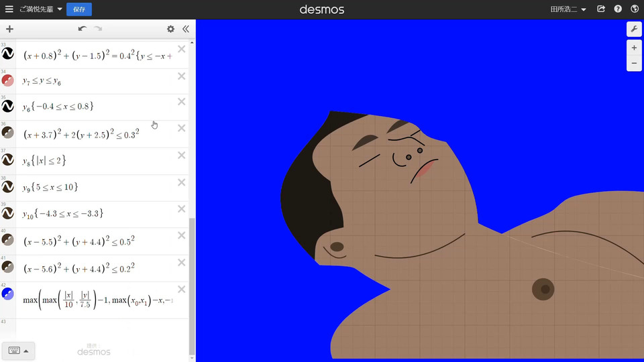644x362 pixels.
Task: Expand the 田所浩二 account menu
Action: pos(568,9)
